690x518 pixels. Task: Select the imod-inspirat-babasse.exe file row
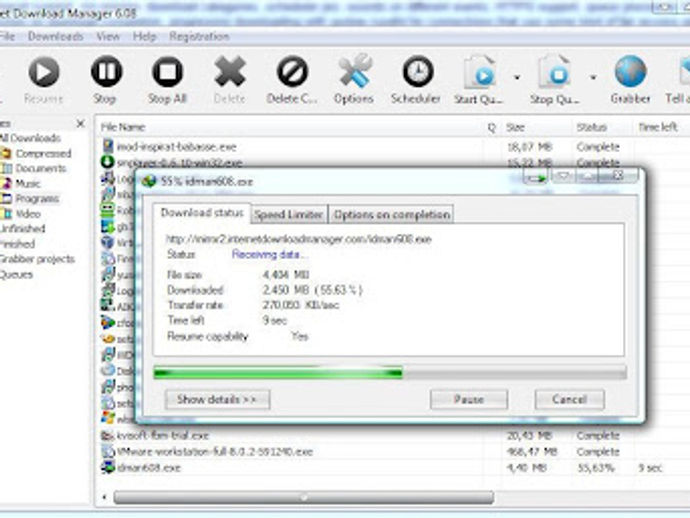pyautogui.click(x=392, y=147)
